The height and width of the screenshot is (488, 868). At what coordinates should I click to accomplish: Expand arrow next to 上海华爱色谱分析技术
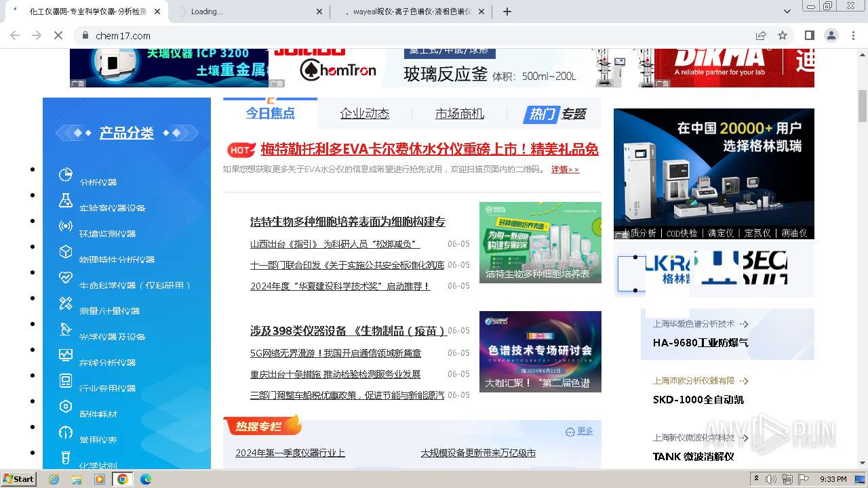coord(744,324)
